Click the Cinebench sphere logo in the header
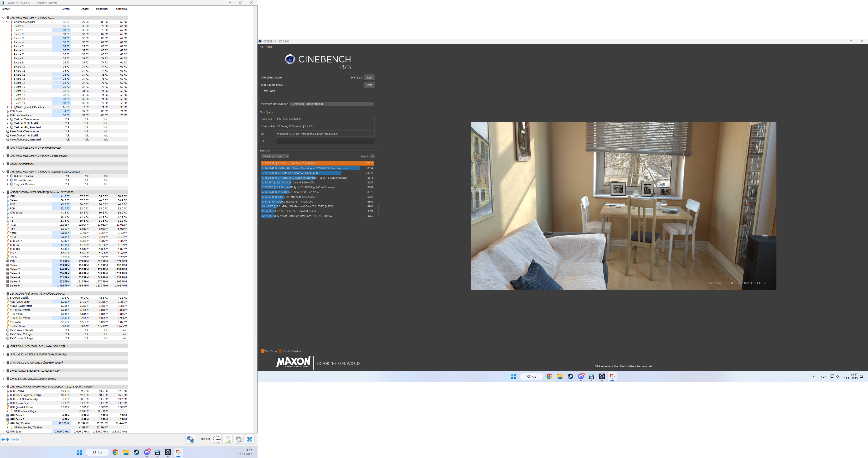This screenshot has width=868, height=458. pyautogui.click(x=290, y=59)
